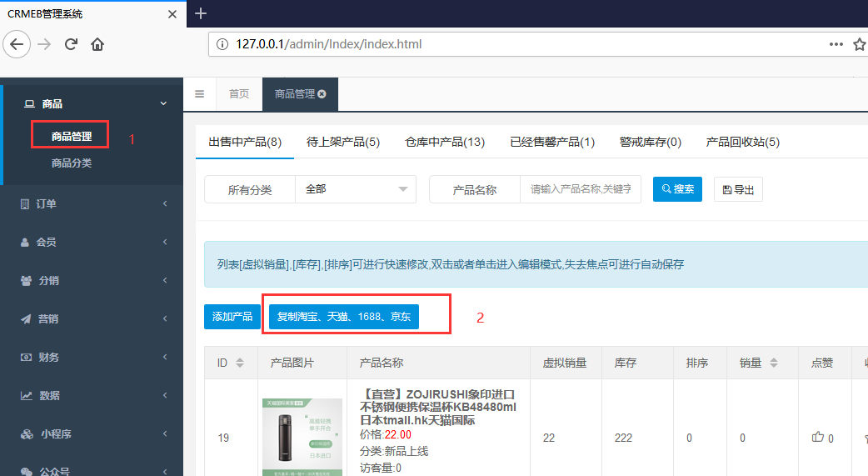Expand the 小程序 sidebar menu
This screenshot has width=868, height=476.
point(92,433)
